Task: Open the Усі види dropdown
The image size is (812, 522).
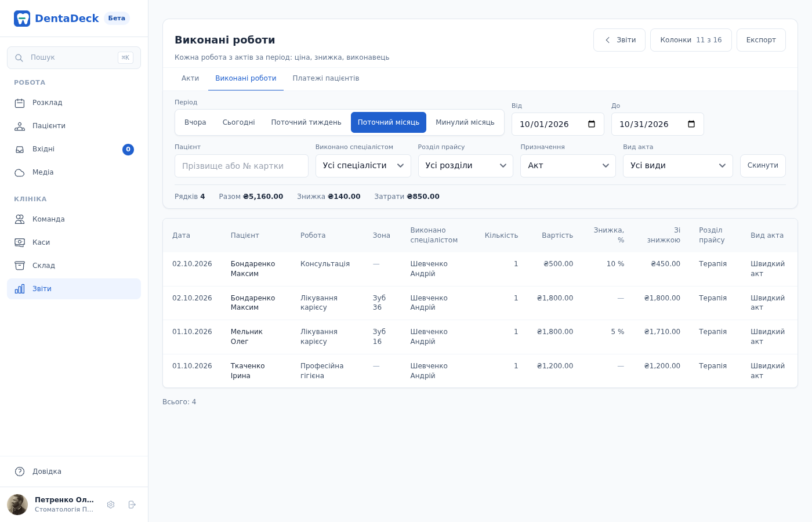Action: coord(678,166)
